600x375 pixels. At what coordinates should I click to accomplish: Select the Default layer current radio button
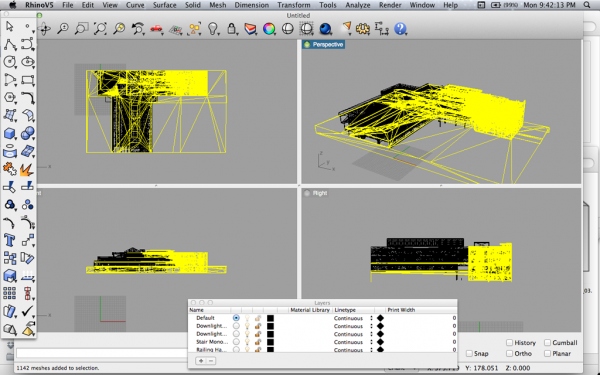[236, 318]
